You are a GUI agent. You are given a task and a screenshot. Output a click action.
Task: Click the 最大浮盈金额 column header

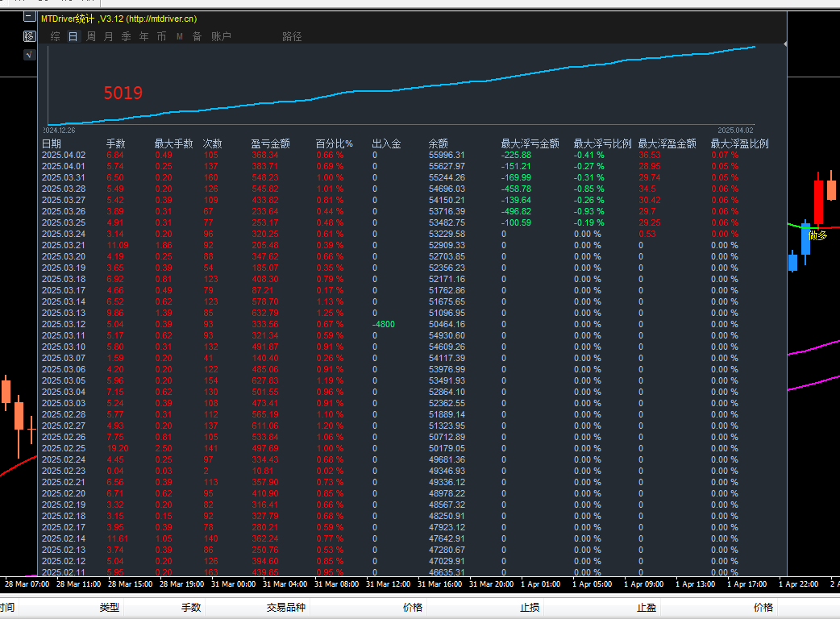click(x=667, y=143)
